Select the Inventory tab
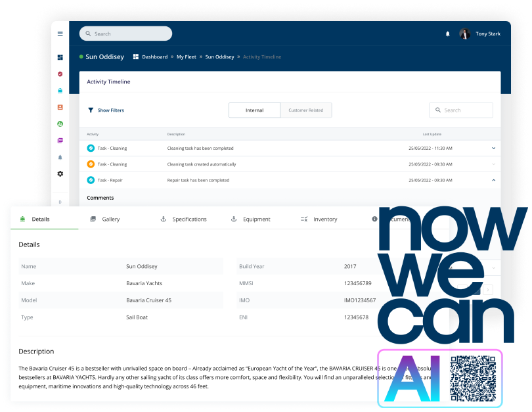This screenshot has width=532, height=412. (319, 219)
